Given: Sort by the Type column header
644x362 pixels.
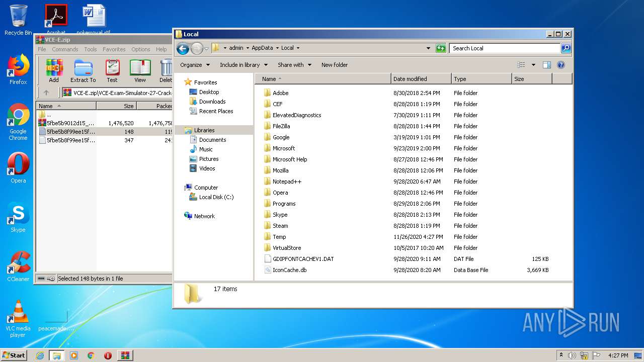Looking at the screenshot, I should point(481,79).
